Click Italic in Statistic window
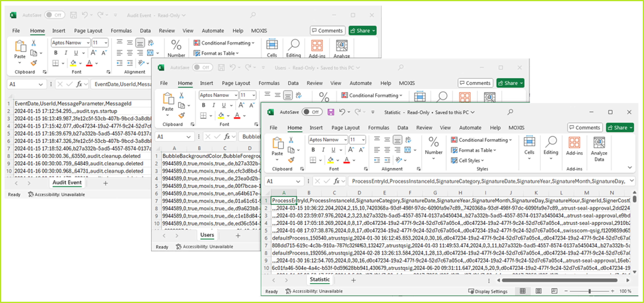Screen dimensions: 644x303 click(x=323, y=150)
